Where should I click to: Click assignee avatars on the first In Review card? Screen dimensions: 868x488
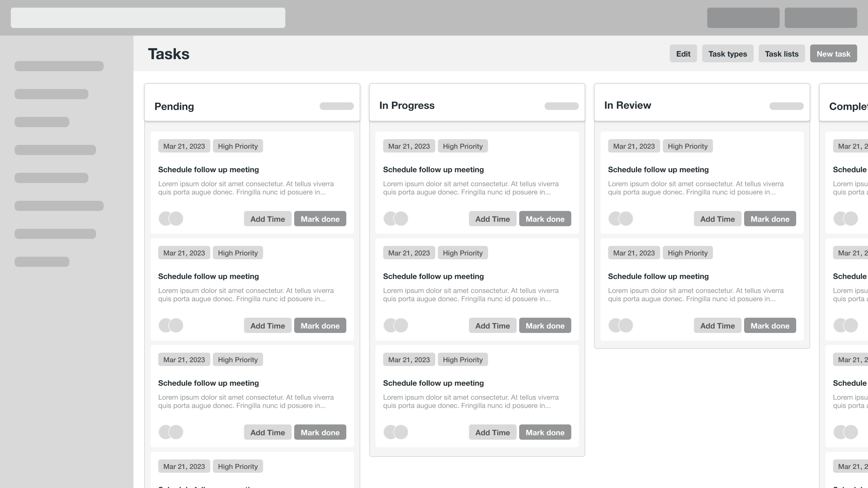point(620,219)
